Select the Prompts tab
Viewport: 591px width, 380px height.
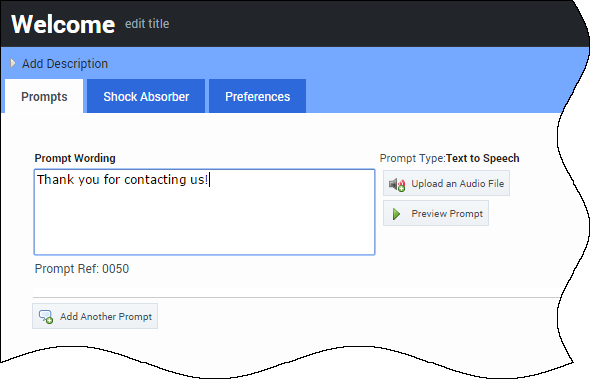point(44,96)
